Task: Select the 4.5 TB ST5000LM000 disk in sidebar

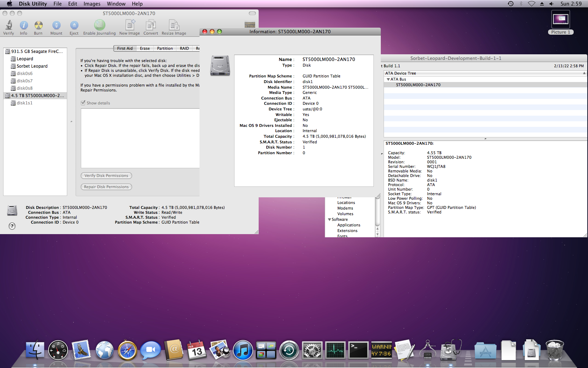Action: [x=35, y=96]
